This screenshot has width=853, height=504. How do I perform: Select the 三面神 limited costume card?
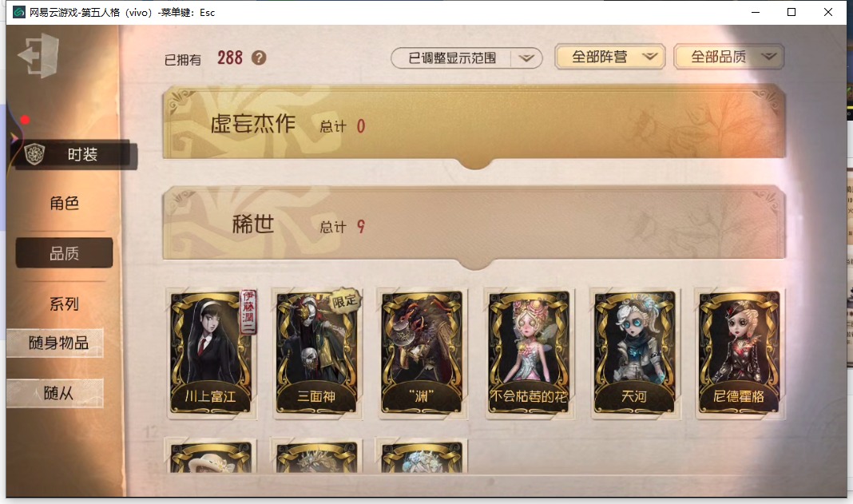point(316,353)
